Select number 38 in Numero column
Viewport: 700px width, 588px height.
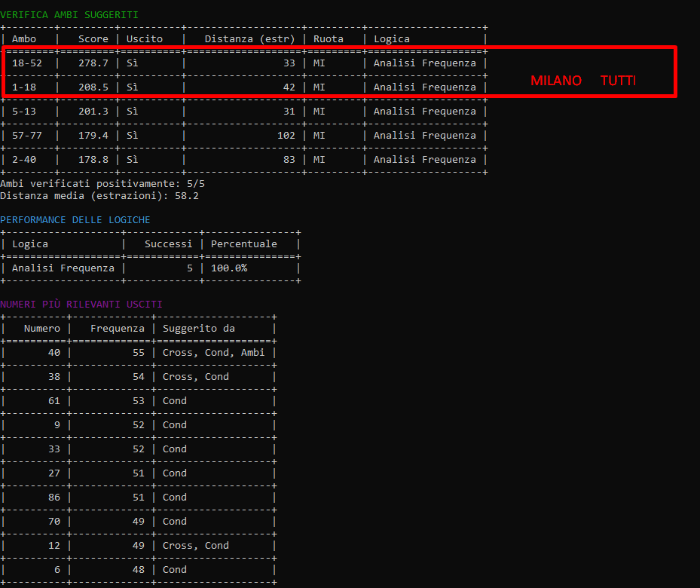(x=54, y=376)
